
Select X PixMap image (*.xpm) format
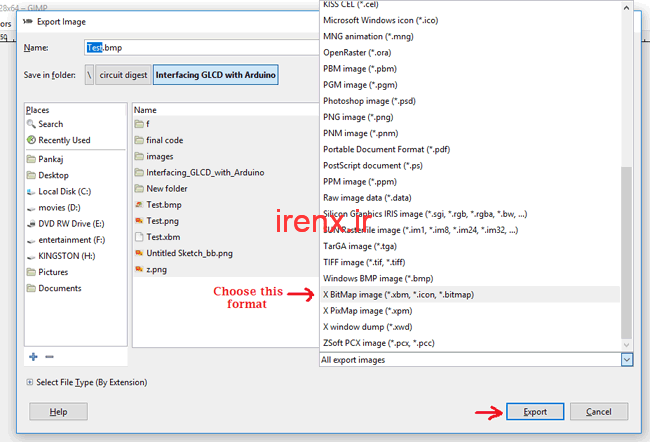point(471,311)
